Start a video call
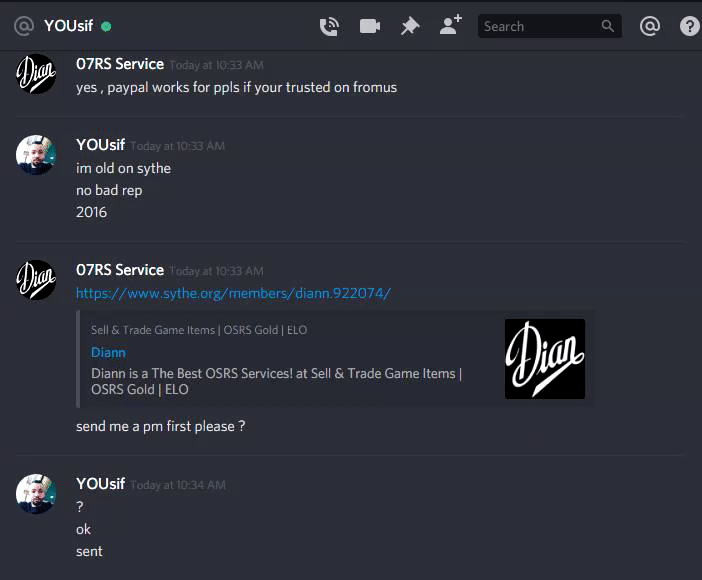 tap(370, 26)
